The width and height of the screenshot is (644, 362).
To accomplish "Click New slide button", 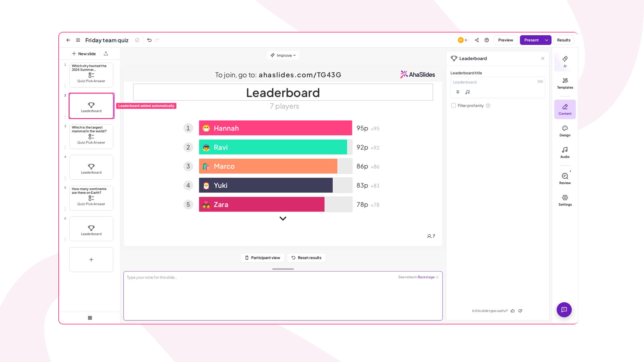I will click(84, 54).
